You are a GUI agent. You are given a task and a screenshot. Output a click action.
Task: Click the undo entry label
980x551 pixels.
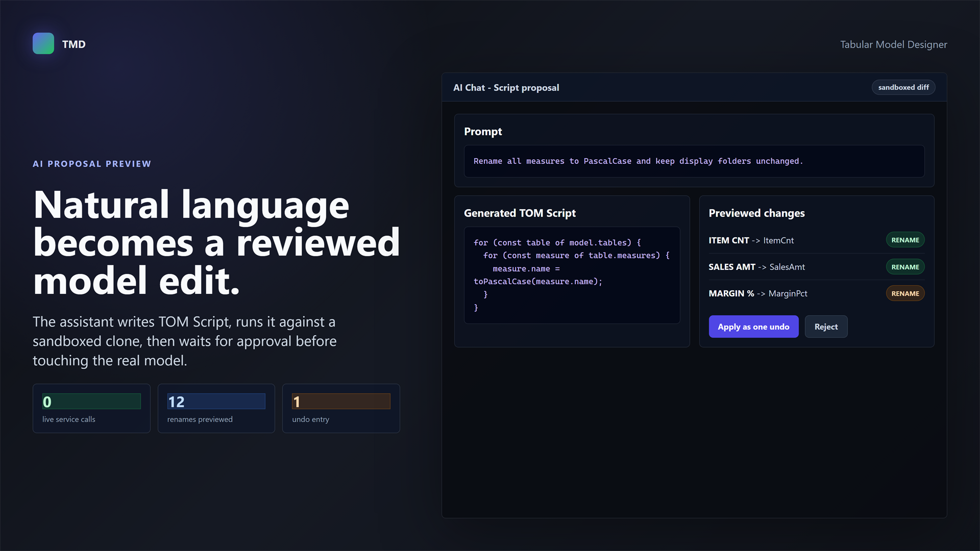click(311, 419)
